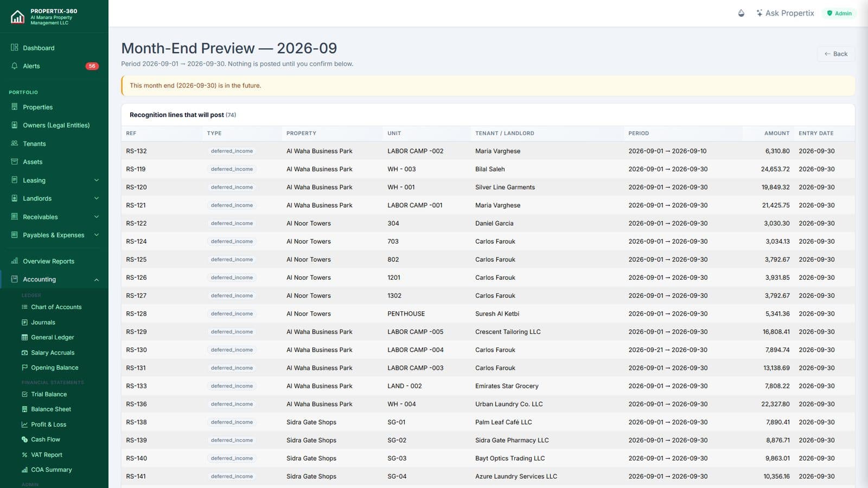The height and width of the screenshot is (488, 868).
Task: Click the Chart of Accounts list icon
Action: pos(24,307)
